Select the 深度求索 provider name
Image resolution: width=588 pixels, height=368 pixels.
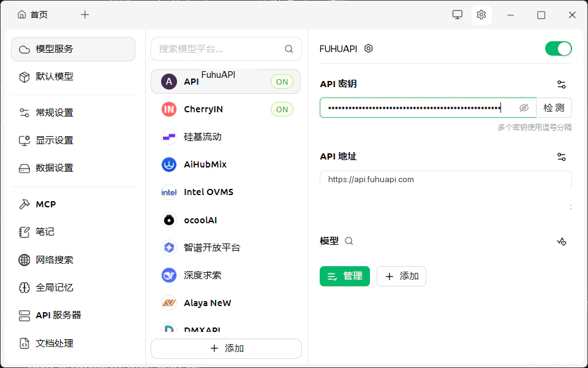click(x=203, y=275)
